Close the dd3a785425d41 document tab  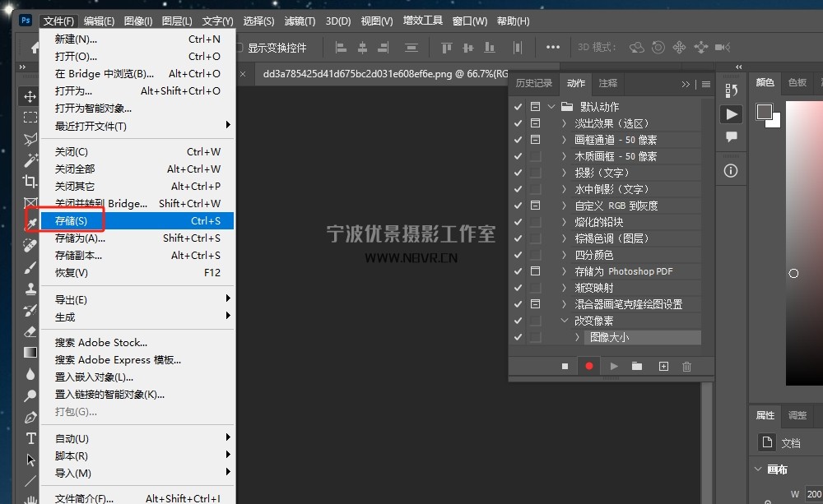(x=243, y=74)
